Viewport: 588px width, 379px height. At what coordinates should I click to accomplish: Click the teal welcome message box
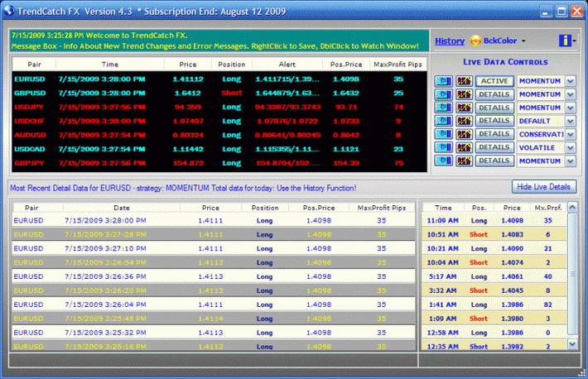(219, 41)
